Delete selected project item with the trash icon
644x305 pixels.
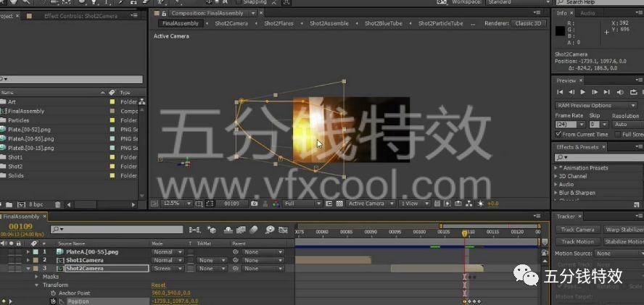tap(58, 204)
